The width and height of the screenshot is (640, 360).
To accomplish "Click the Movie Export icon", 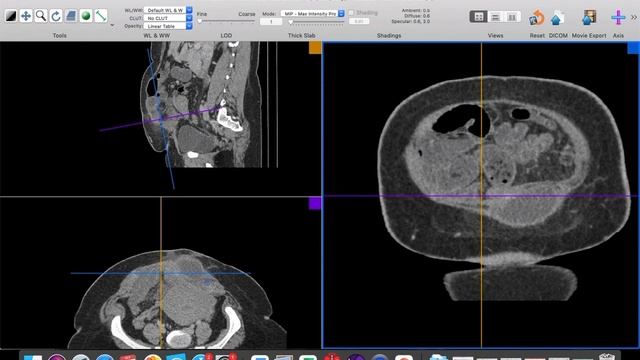I will click(x=589, y=18).
